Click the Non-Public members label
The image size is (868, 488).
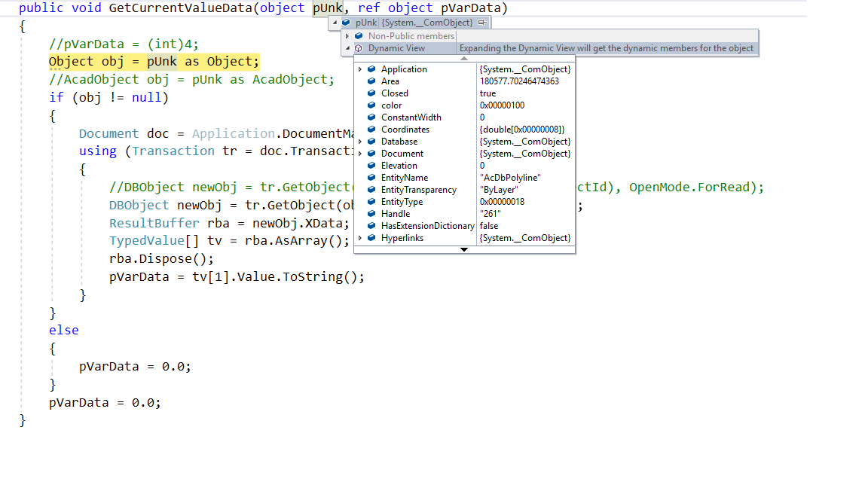(411, 36)
